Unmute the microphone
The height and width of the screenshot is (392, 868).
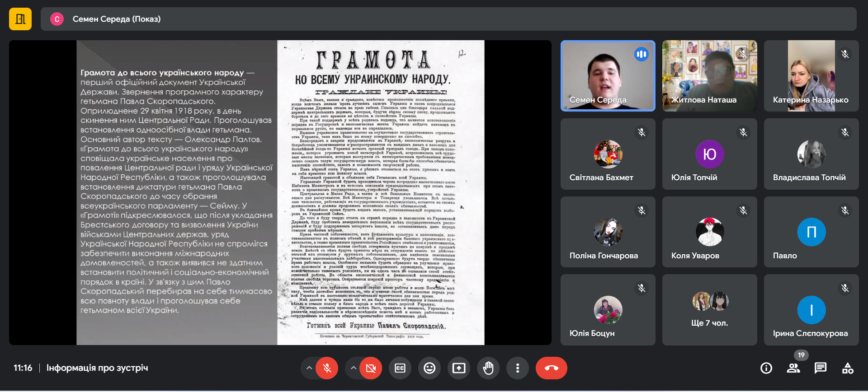(x=327, y=368)
